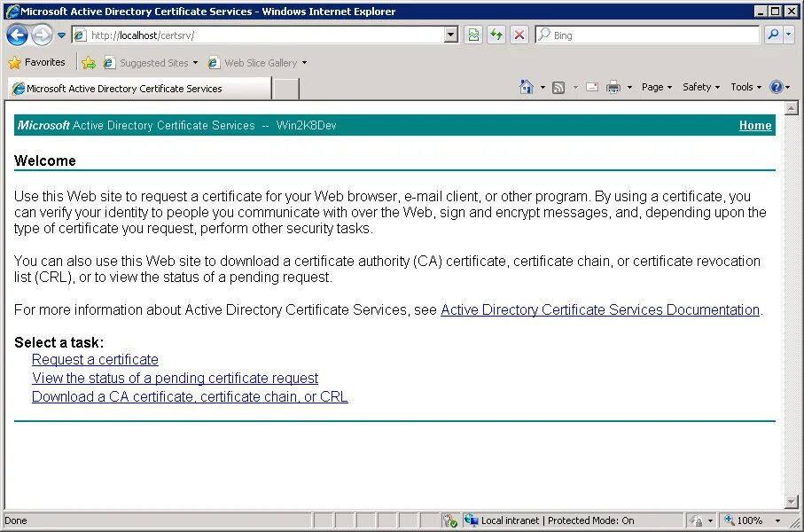Print the page with printer icon
Viewport: 804px width, 532px height.
click(x=613, y=87)
